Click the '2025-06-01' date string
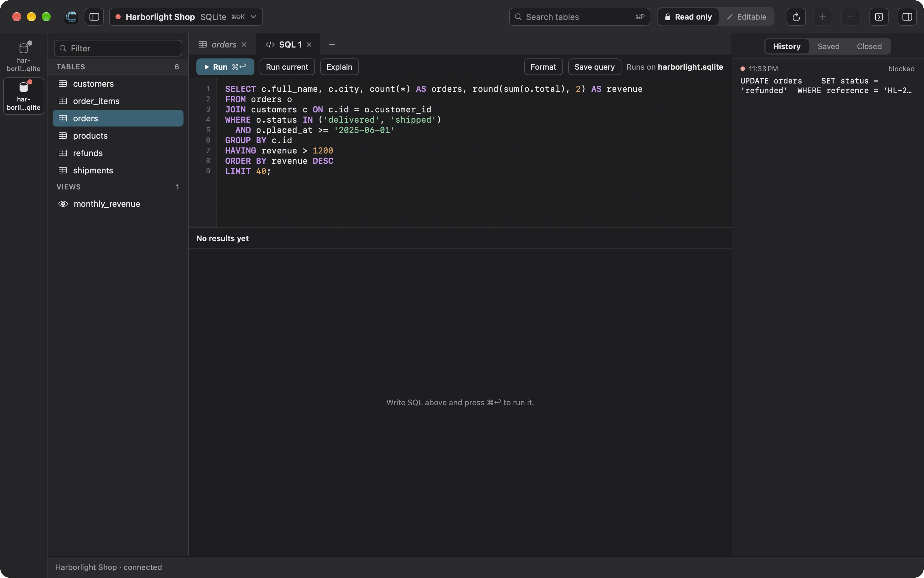 point(364,130)
